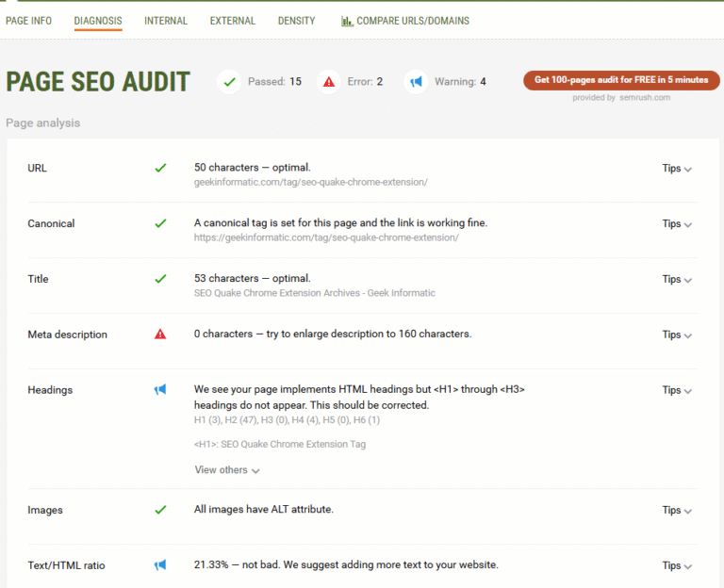Go to the Internal tab

coord(166,21)
